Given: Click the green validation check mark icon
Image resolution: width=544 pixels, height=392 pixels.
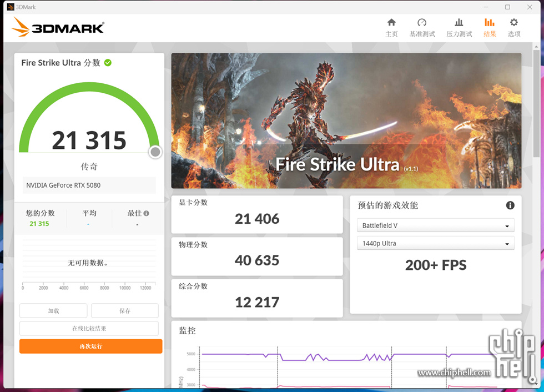Looking at the screenshot, I should coord(108,63).
